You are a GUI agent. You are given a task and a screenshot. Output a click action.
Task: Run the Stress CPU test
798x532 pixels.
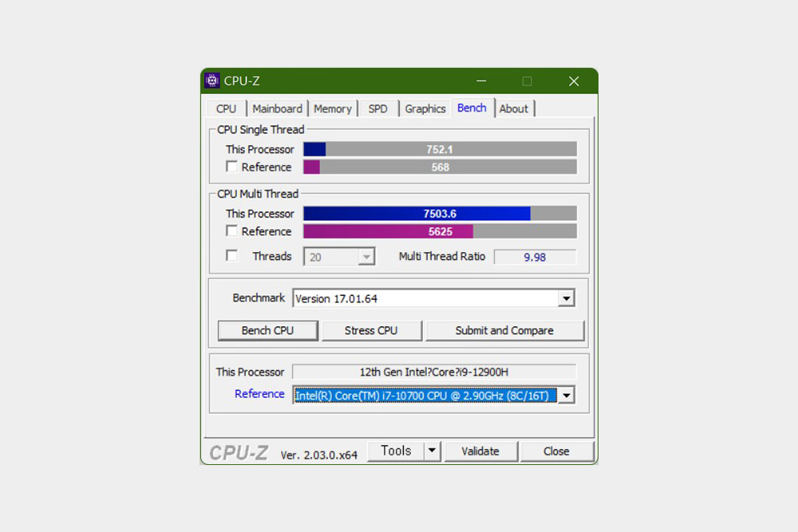point(371,330)
